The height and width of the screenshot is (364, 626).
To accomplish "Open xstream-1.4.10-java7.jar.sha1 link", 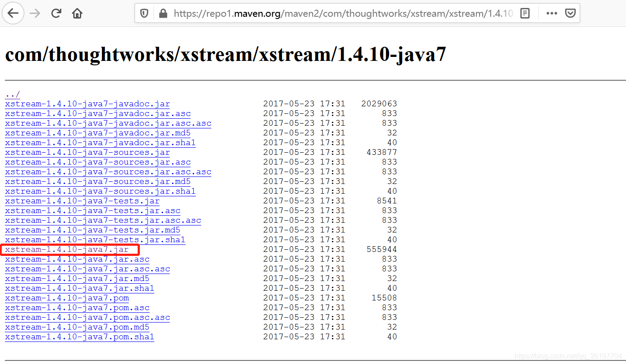I will tap(80, 288).
